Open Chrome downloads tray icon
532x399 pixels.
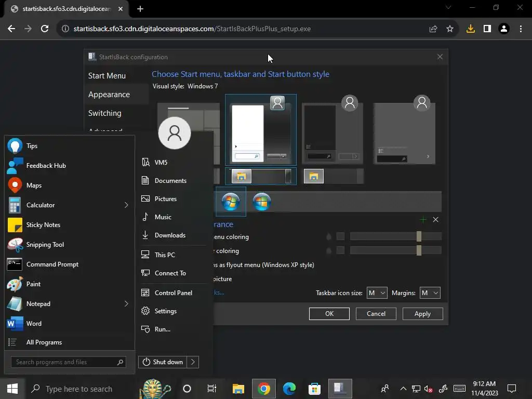(x=471, y=29)
